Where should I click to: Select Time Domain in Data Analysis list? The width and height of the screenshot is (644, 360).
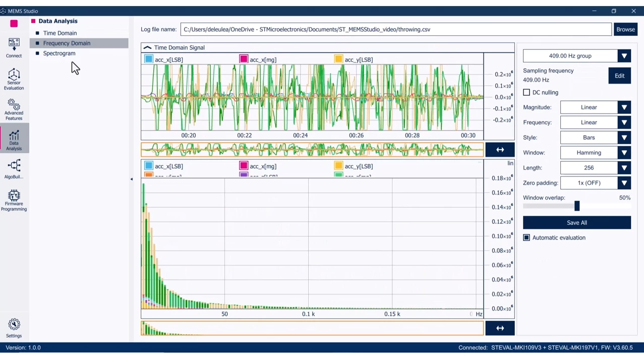coord(60,33)
